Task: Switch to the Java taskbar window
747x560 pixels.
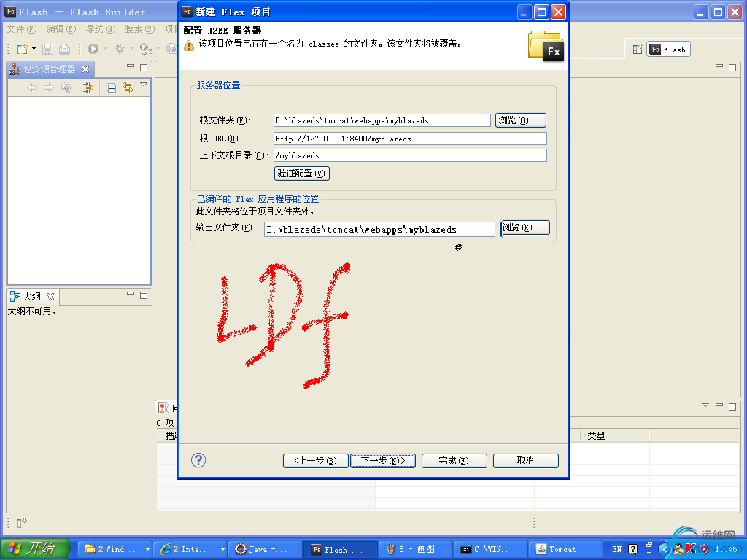Action: coord(266,549)
